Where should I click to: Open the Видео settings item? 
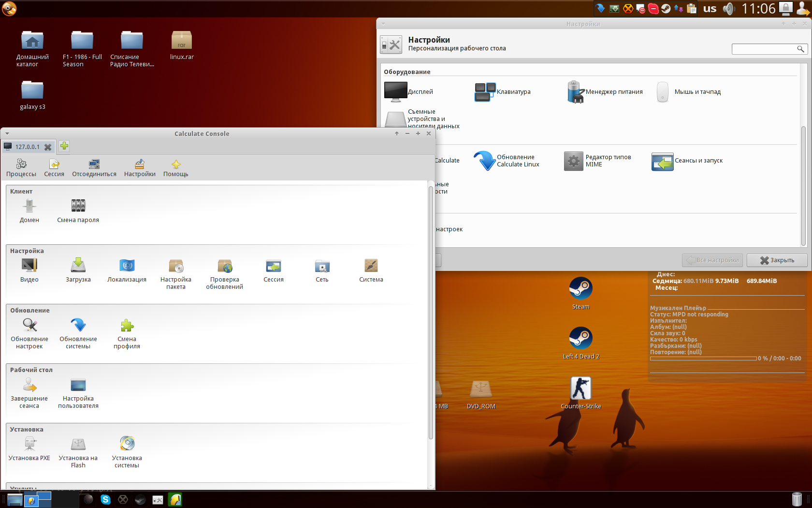(x=29, y=270)
